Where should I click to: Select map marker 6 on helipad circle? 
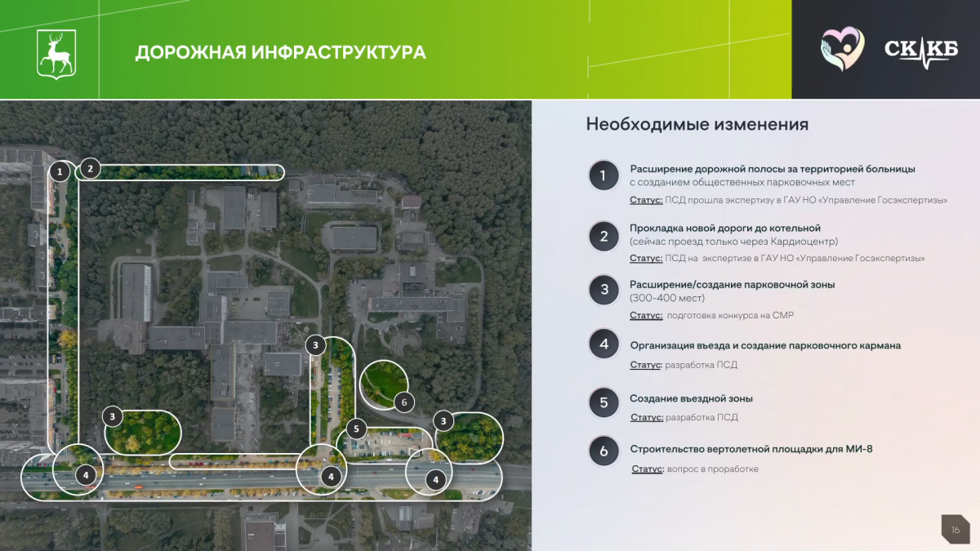coord(403,402)
